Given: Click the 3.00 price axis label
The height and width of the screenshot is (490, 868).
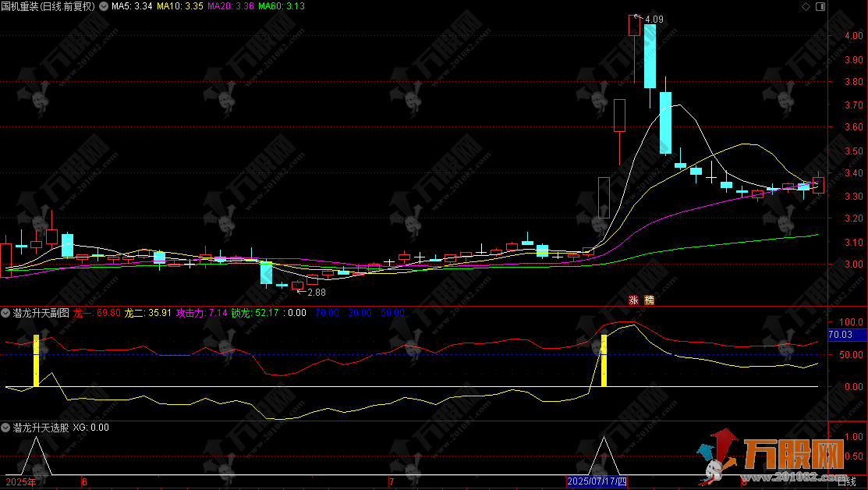Looking at the screenshot, I should pyautogui.click(x=853, y=265).
